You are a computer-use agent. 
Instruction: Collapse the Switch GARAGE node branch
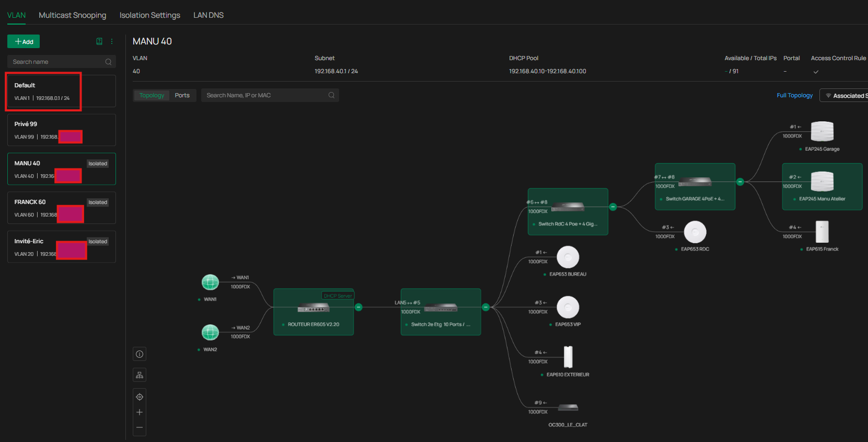point(740,182)
